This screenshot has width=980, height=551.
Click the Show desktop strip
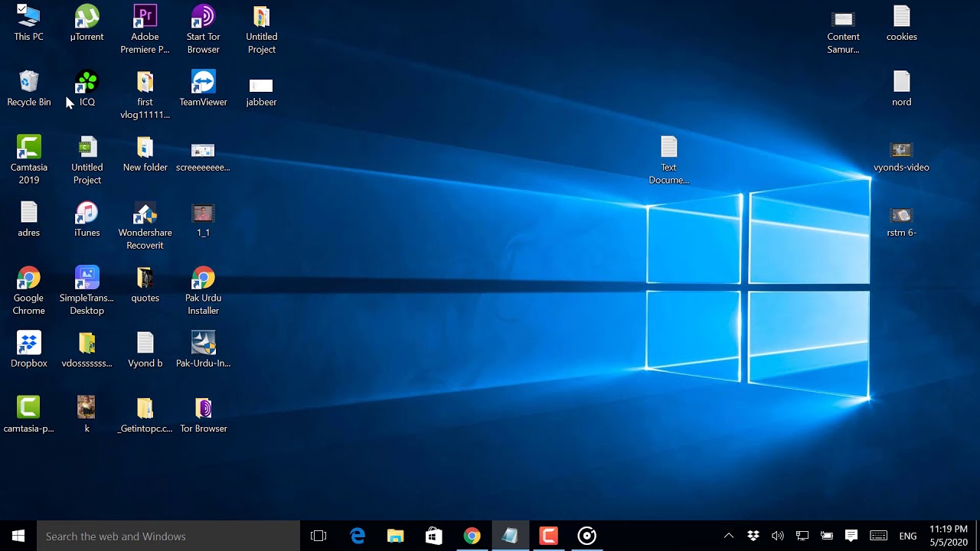[x=978, y=536]
